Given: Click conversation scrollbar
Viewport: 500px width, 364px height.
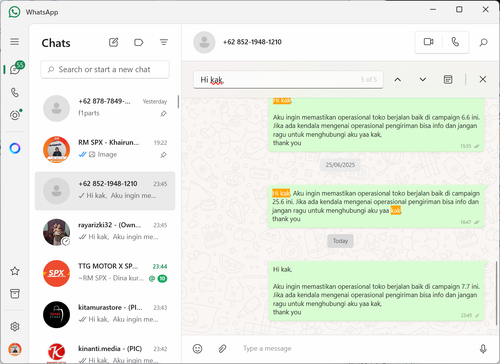Looking at the screenshot, I should (496, 293).
